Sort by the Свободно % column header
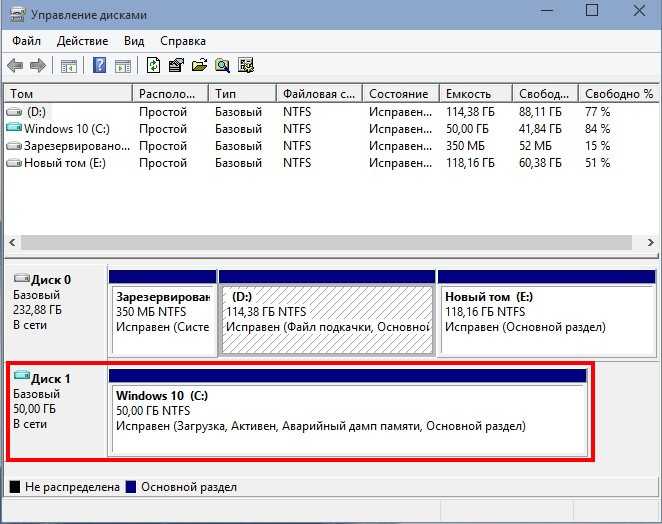The height and width of the screenshot is (524, 662). (619, 93)
